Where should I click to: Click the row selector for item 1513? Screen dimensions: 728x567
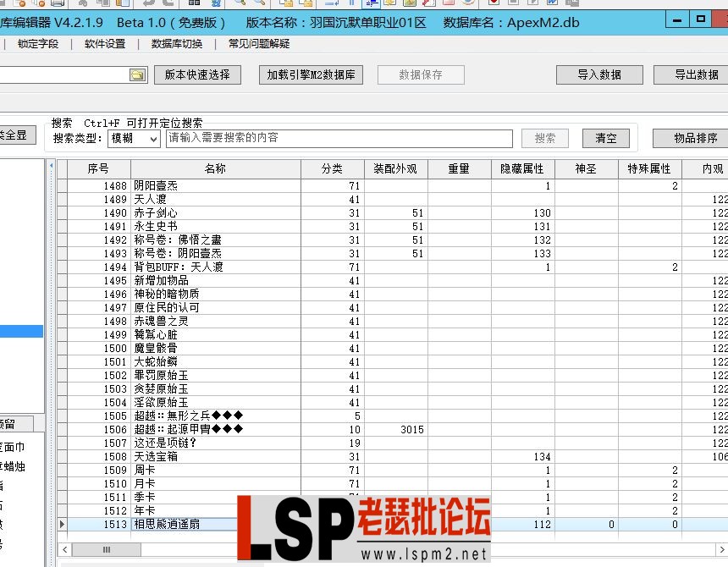[62, 525]
